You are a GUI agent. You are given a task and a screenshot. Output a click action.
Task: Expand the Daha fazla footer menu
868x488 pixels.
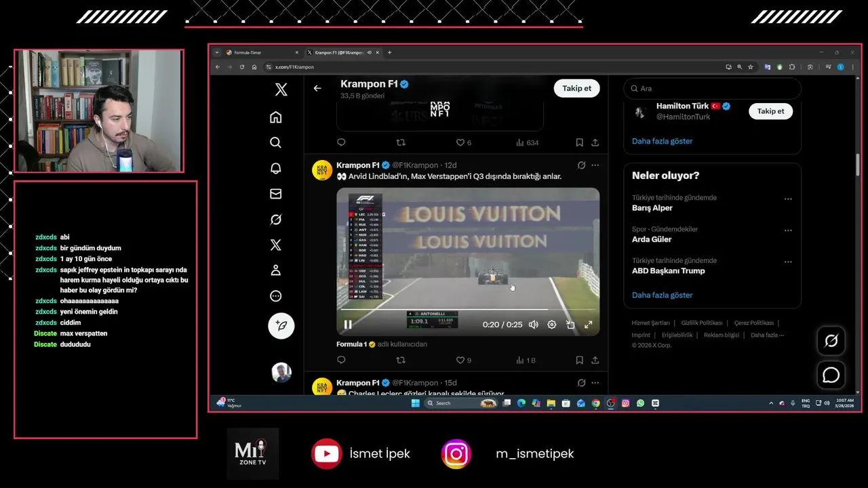(x=767, y=335)
